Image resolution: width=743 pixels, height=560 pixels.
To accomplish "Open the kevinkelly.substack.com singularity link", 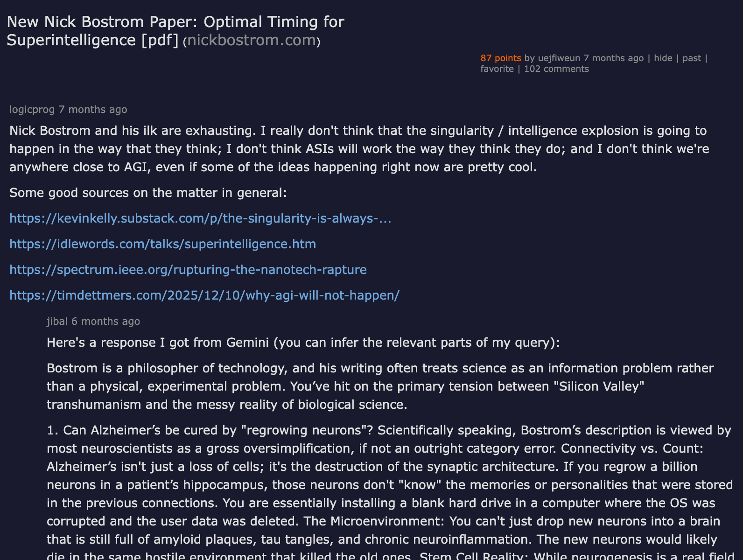I will tap(200, 218).
